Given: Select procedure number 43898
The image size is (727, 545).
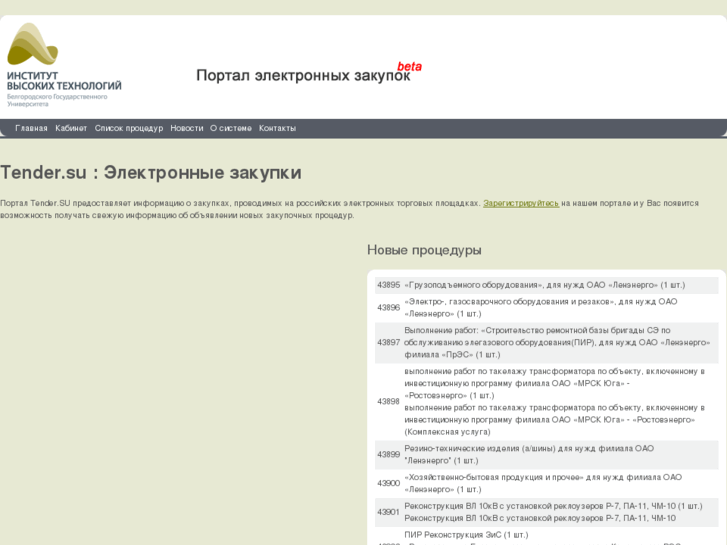Looking at the screenshot, I should pos(389,402).
